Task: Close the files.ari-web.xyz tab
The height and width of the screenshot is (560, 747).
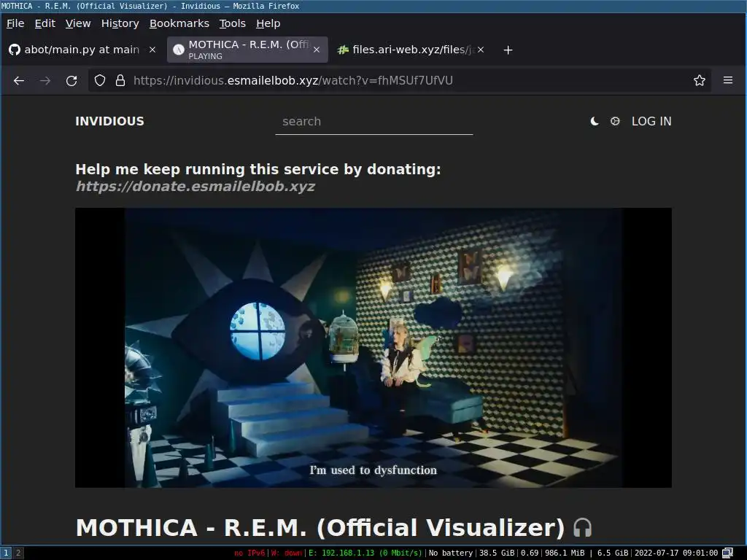Action: pyautogui.click(x=481, y=50)
